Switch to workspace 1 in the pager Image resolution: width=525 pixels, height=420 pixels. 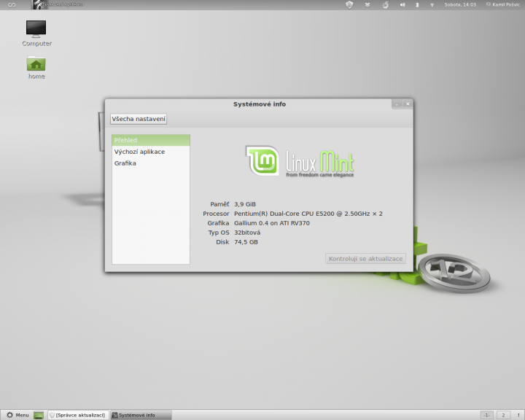[x=486, y=415]
